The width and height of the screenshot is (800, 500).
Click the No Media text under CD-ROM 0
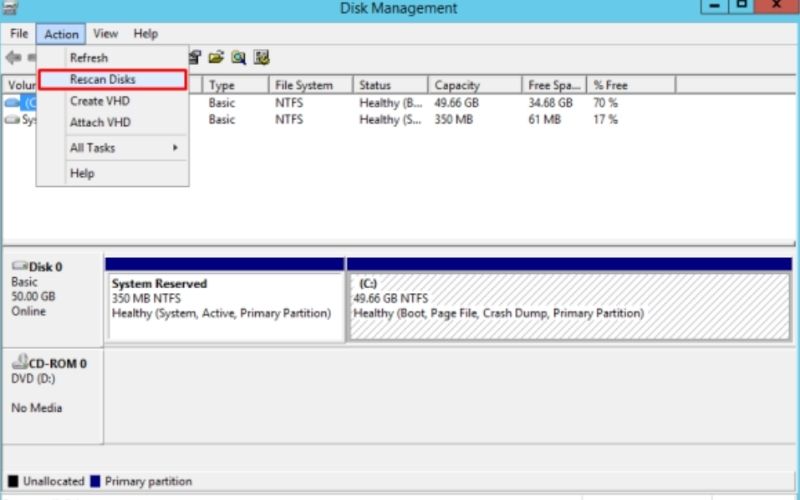tap(37, 408)
